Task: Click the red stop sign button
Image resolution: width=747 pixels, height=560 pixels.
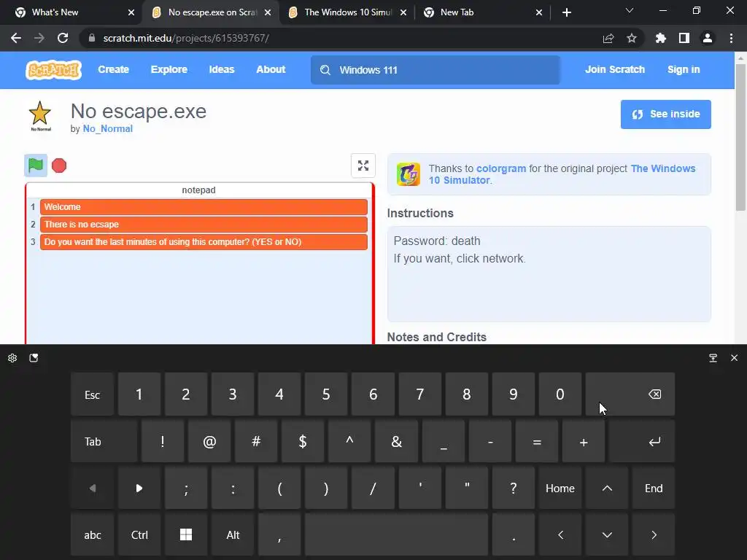Action: coord(59,166)
